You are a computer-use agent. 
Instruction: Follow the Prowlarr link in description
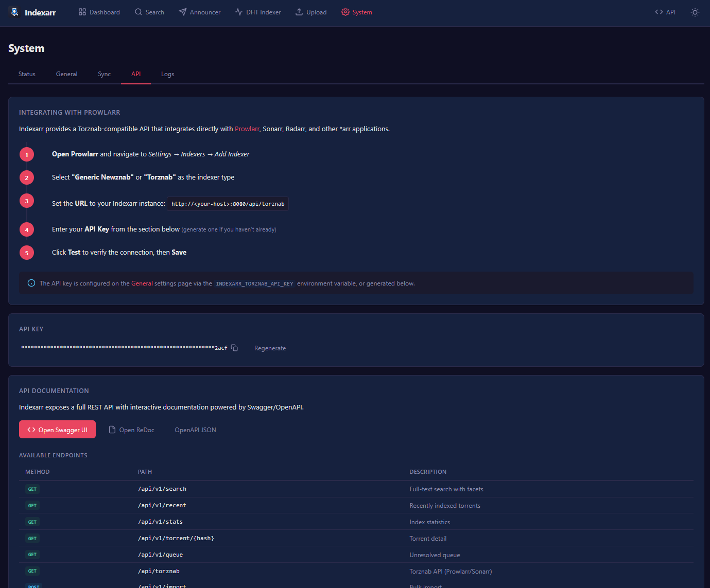point(247,129)
